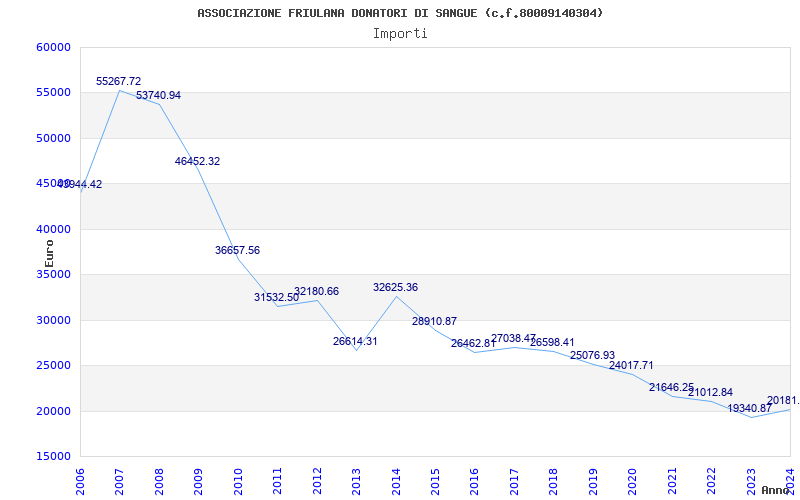Click the x-axis year 2018
This screenshot has width=800, height=500.
point(554,482)
